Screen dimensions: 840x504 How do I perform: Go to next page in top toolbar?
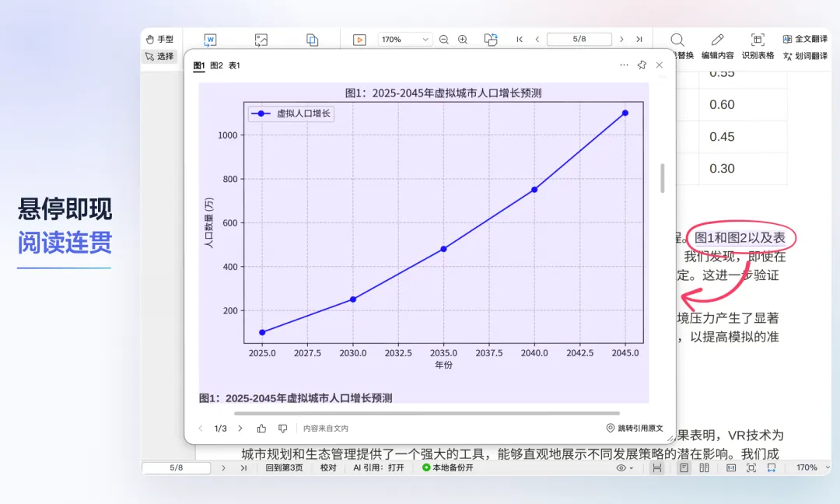[621, 39]
